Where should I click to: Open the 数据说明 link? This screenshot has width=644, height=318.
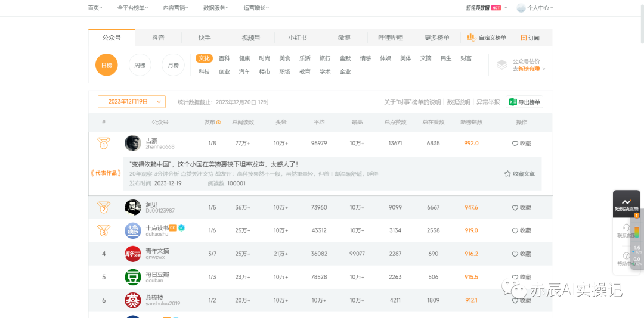[459, 102]
